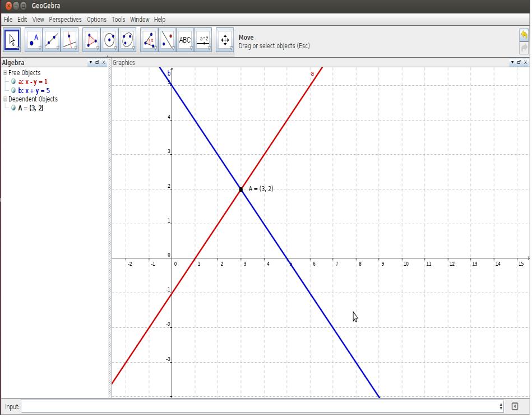Click intersection point A on the graph
Viewport: 532px width, 417px height.
(241, 189)
